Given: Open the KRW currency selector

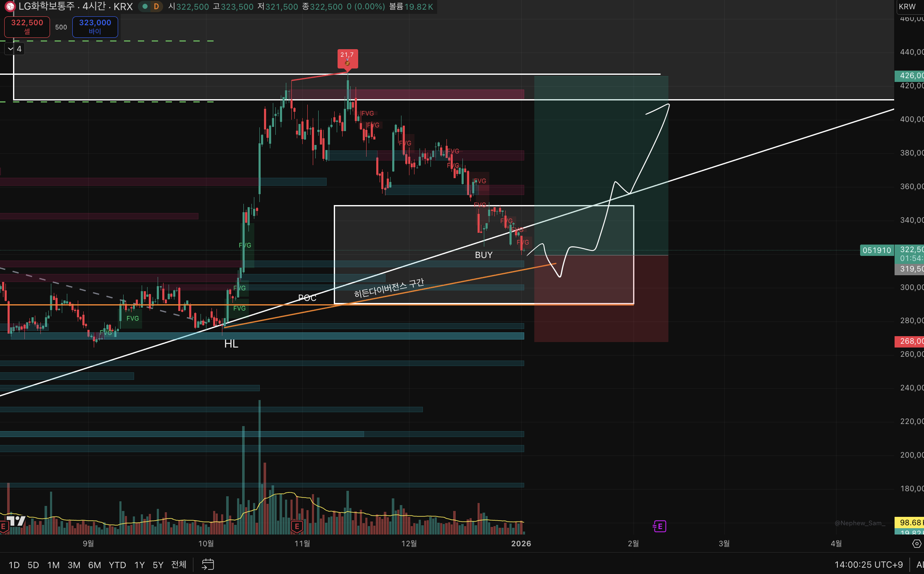Looking at the screenshot, I should tap(907, 6).
